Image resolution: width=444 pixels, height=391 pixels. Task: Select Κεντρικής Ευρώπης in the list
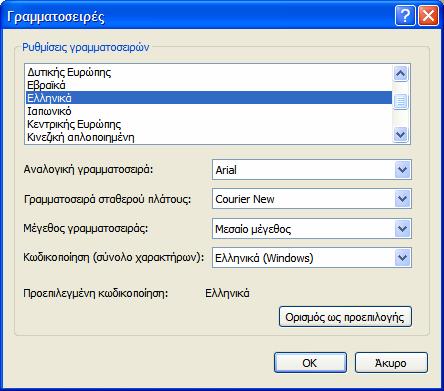209,124
